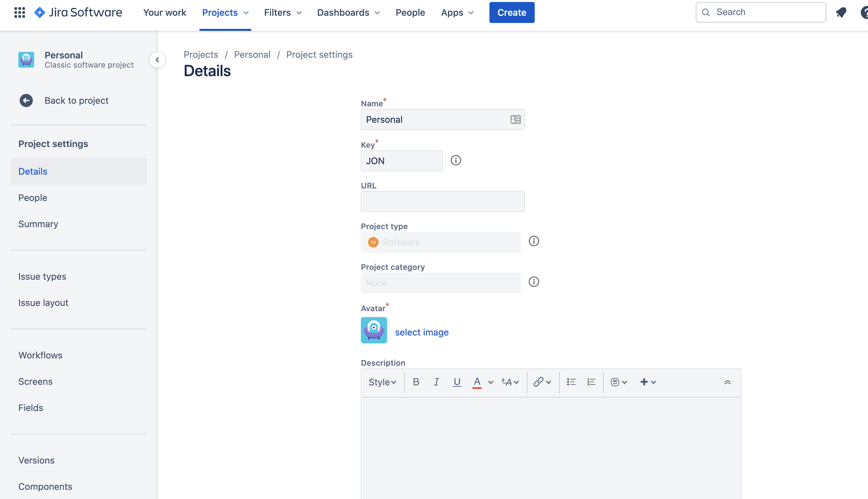Screen dimensions: 868x499
Task: Apply the text color A button
Action: click(477, 382)
